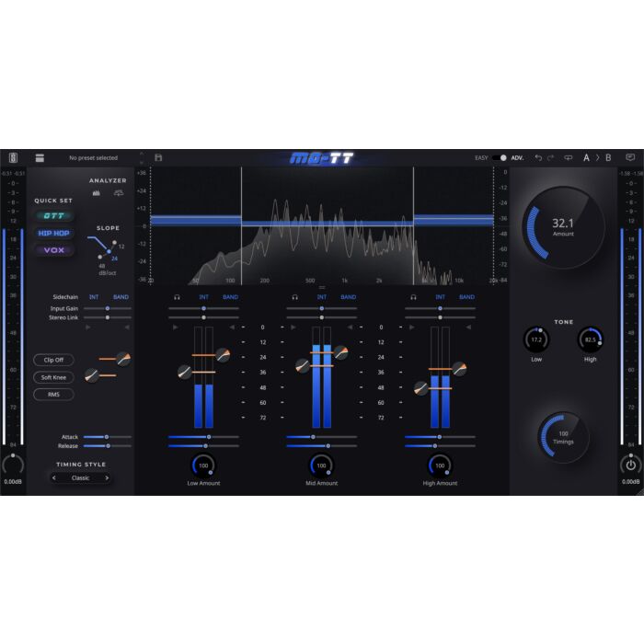The width and height of the screenshot is (644, 644).
Task: Click the plugin logo icon in top-left corner
Action: (x=13, y=157)
